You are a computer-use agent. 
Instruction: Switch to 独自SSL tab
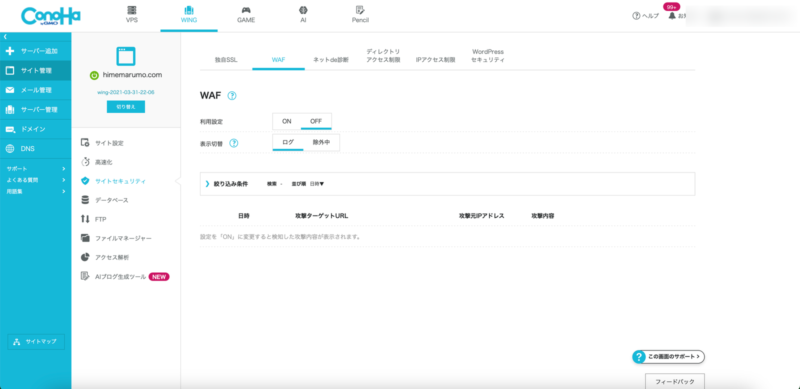click(226, 60)
